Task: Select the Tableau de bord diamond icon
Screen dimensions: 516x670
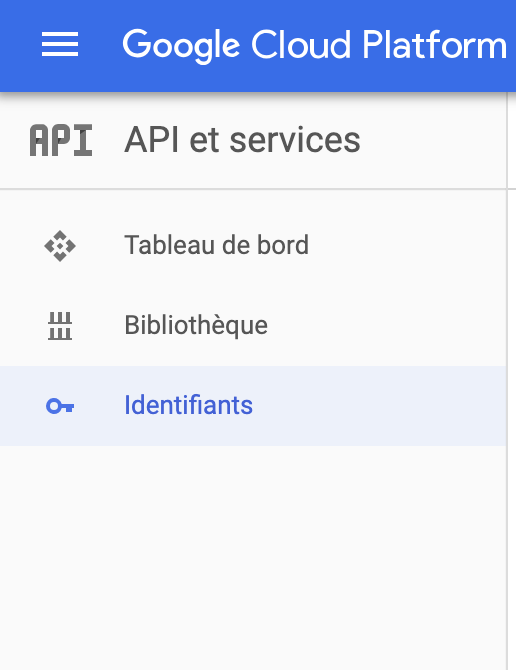Action: click(60, 246)
